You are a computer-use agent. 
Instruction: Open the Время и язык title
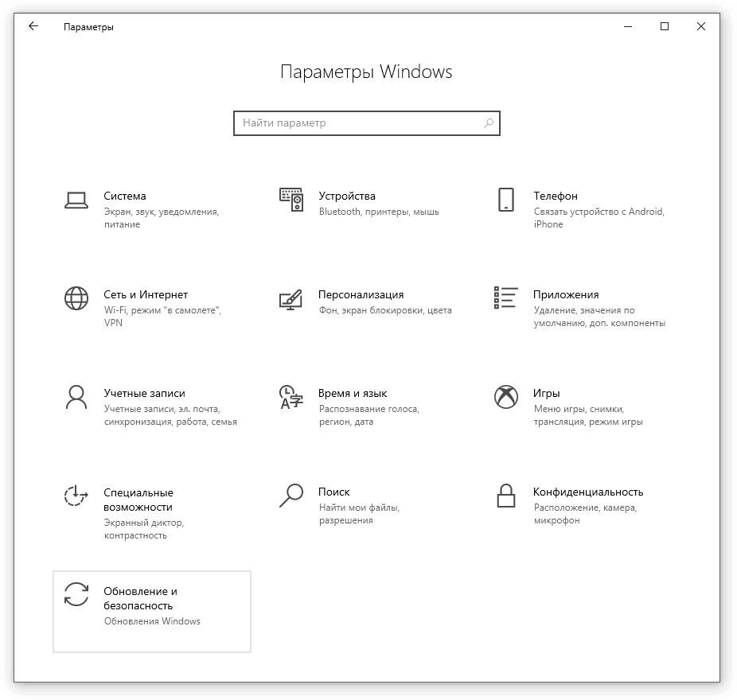point(353,393)
